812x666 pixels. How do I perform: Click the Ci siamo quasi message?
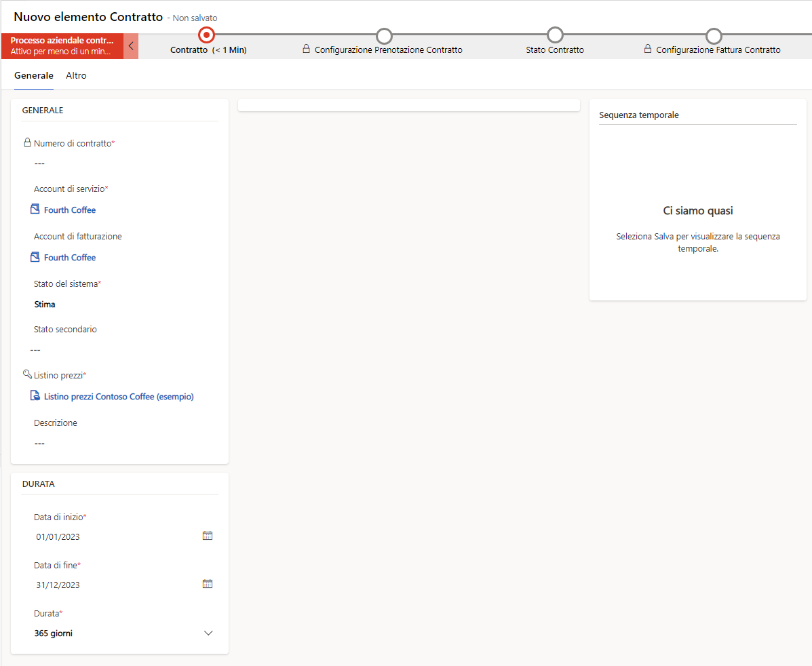click(x=698, y=211)
